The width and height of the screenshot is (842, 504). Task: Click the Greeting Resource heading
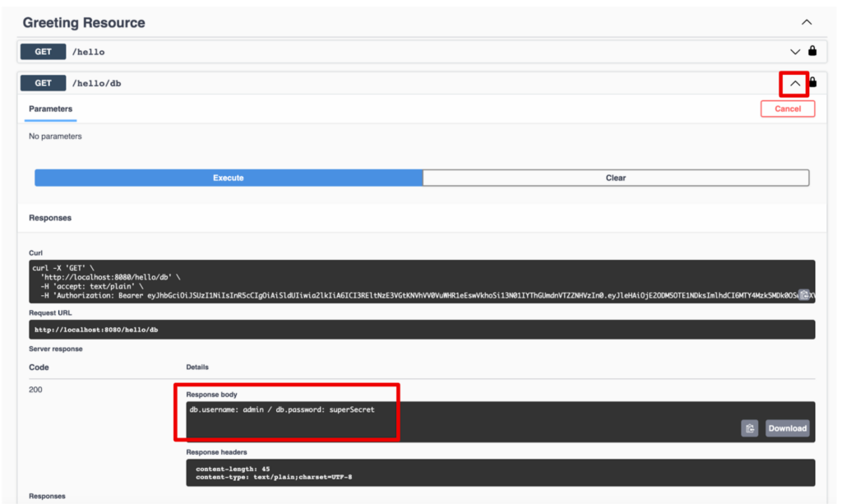(86, 22)
